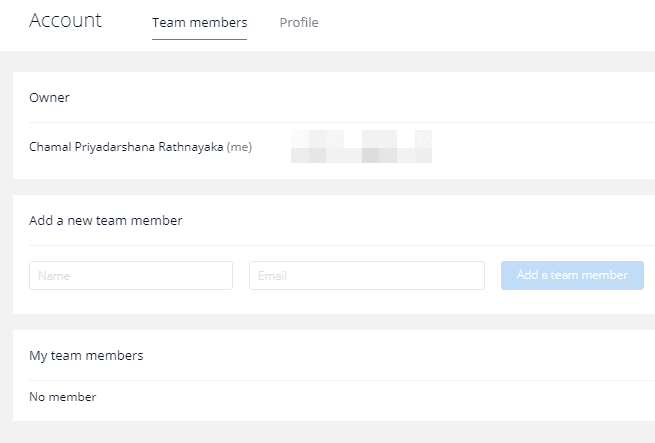The image size is (655, 443).
Task: Focus the Email input field
Action: click(x=367, y=275)
